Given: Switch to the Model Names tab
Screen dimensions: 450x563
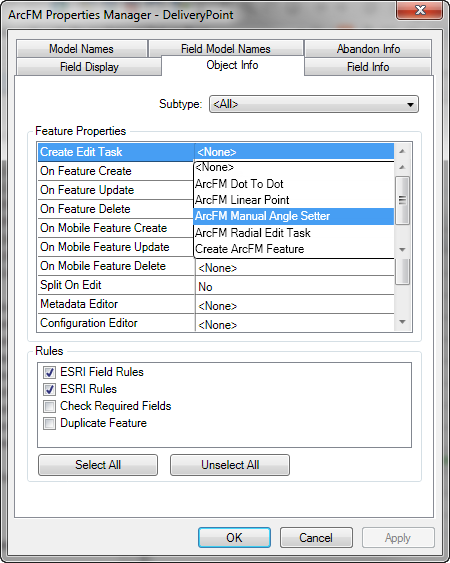Looking at the screenshot, I should 82,49.
